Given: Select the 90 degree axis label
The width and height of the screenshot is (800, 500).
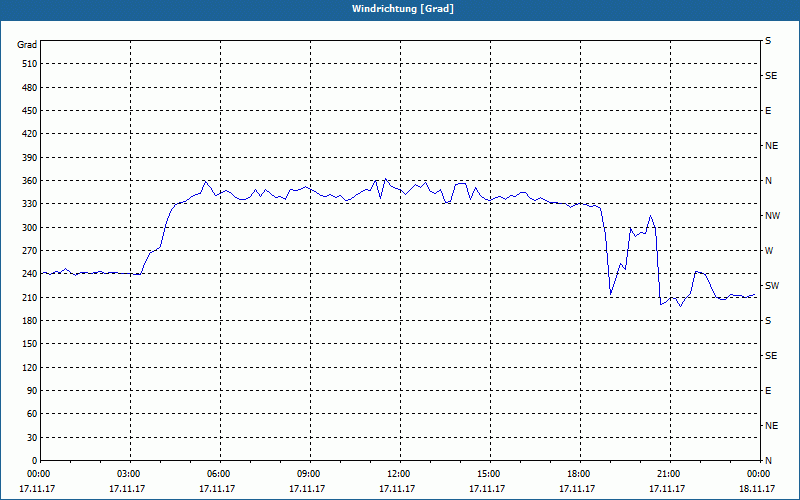Looking at the screenshot, I should click(x=32, y=391).
